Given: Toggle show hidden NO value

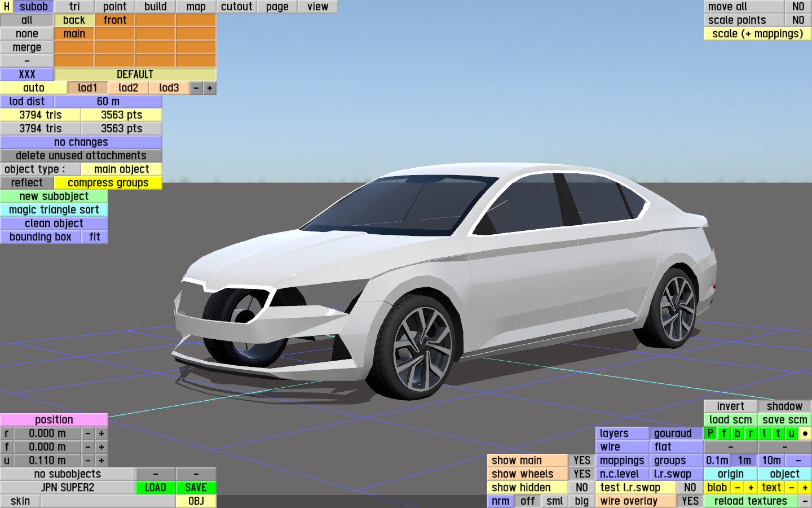Looking at the screenshot, I should (582, 488).
